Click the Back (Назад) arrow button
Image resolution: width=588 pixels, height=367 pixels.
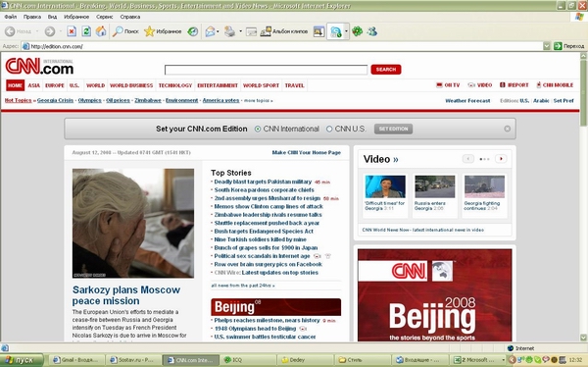pos(18,31)
